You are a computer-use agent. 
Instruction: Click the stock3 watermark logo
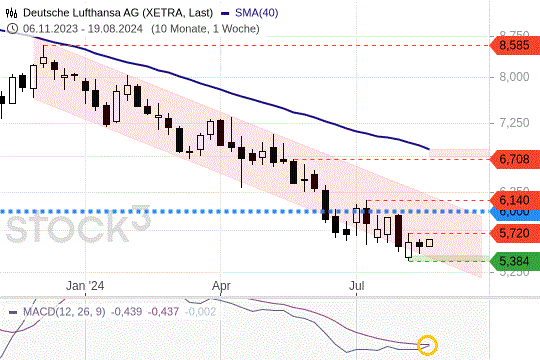[x=78, y=224]
